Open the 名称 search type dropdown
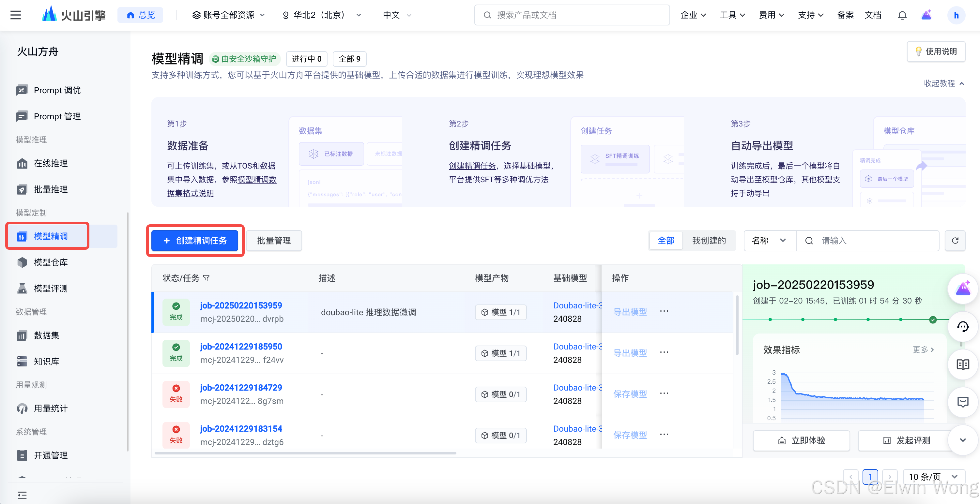 (769, 241)
